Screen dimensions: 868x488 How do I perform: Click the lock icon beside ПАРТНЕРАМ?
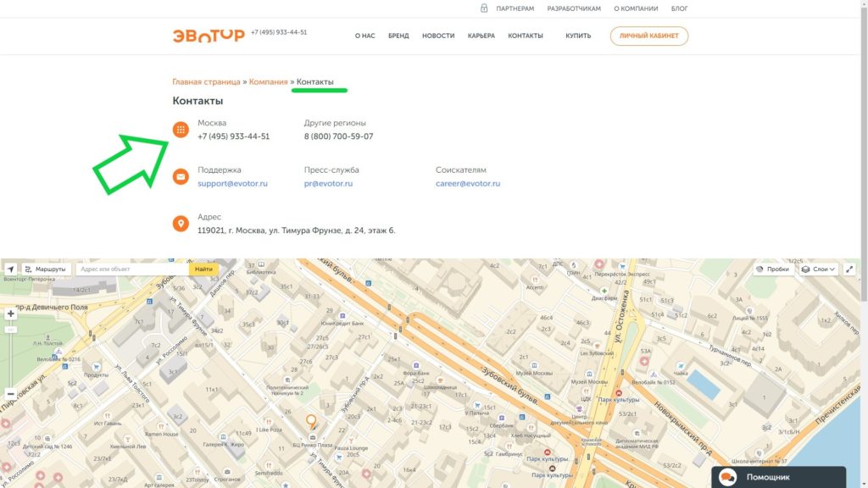pyautogui.click(x=484, y=8)
